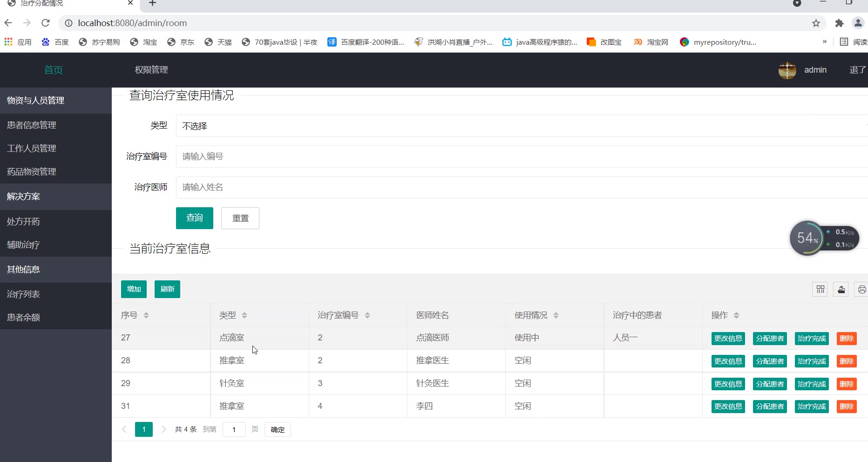Click the admin avatar image
Image resolution: width=868 pixels, height=462 pixels.
(x=787, y=70)
